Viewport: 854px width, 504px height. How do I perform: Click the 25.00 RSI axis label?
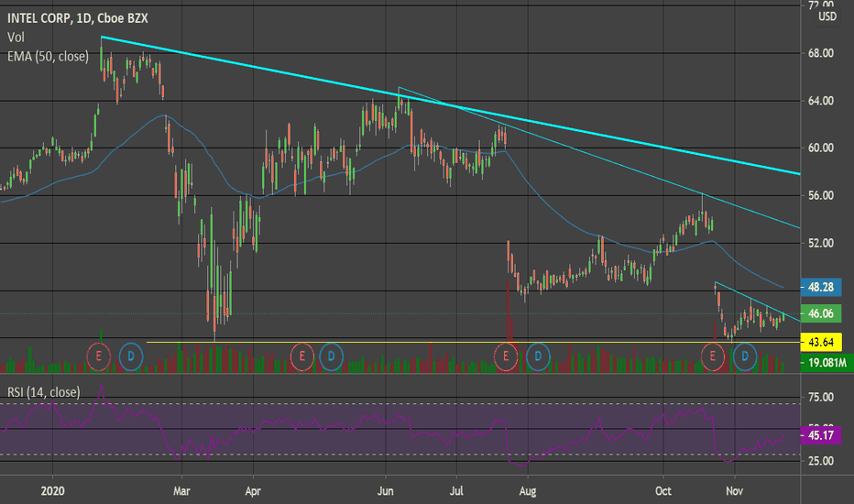[821, 461]
